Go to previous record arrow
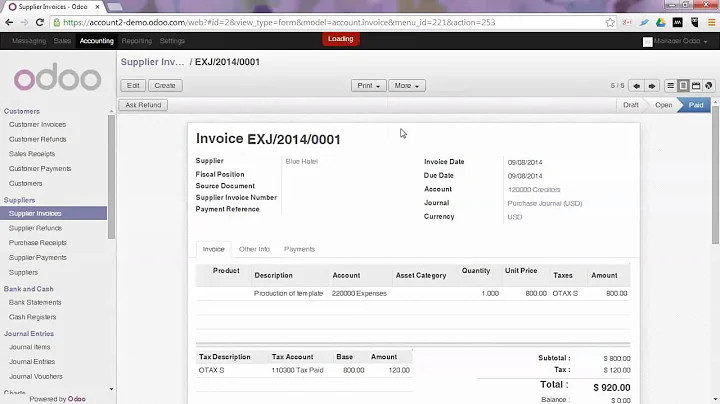Screen dimensions: 720x404 click(636, 86)
